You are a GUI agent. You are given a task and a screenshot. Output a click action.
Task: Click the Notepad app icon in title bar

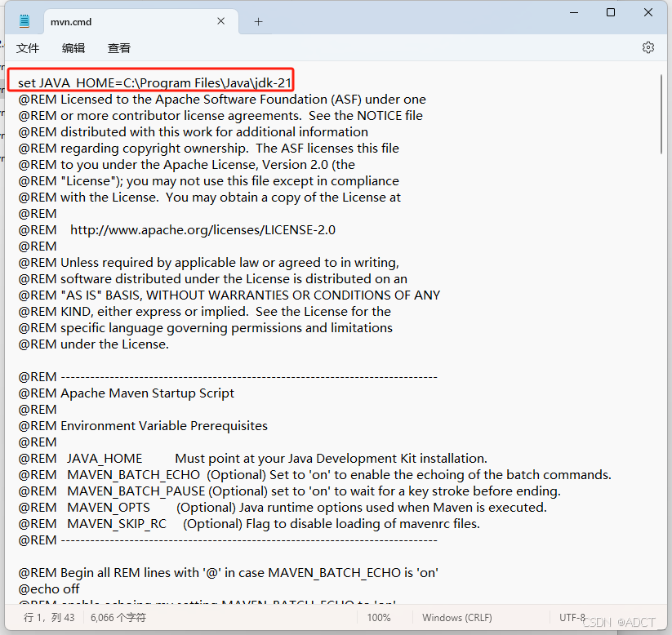(x=23, y=20)
